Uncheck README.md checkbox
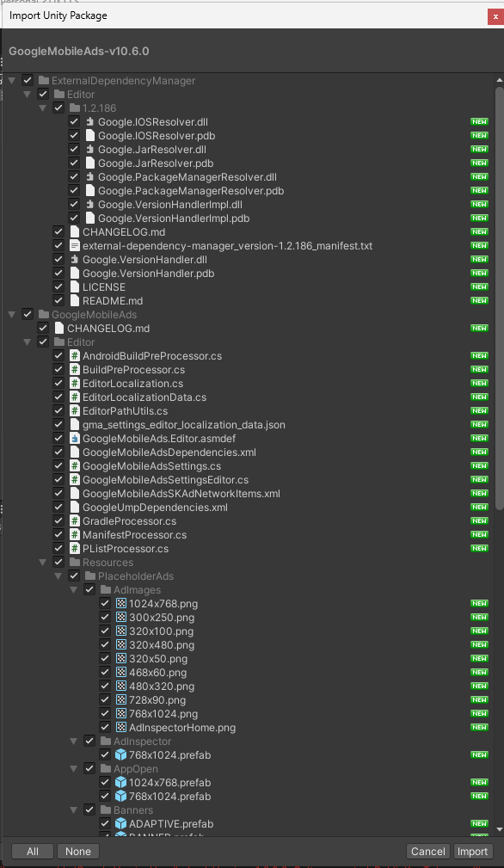 pyautogui.click(x=58, y=301)
